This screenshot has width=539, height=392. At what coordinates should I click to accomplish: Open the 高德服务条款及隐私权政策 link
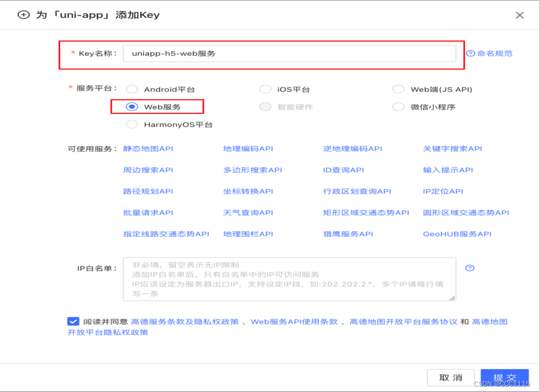(185, 322)
